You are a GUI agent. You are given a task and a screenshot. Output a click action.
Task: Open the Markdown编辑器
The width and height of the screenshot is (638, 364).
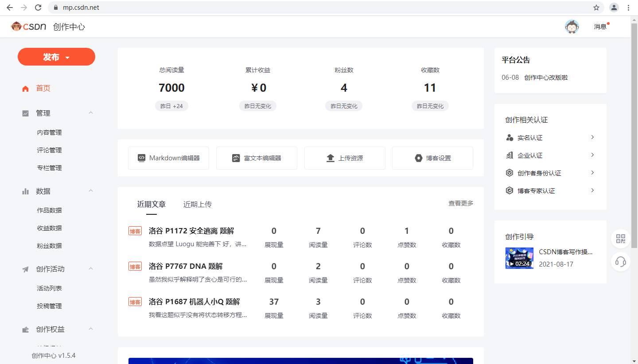click(x=168, y=158)
